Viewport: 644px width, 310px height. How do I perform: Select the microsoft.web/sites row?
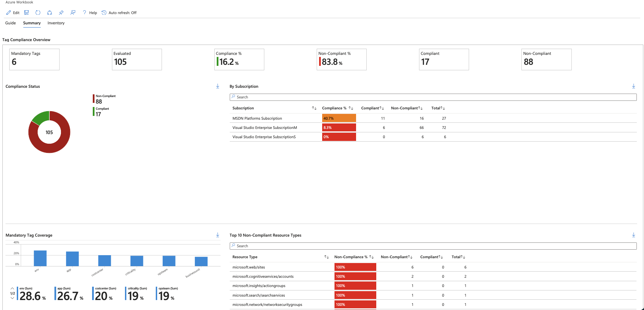[x=433, y=267]
